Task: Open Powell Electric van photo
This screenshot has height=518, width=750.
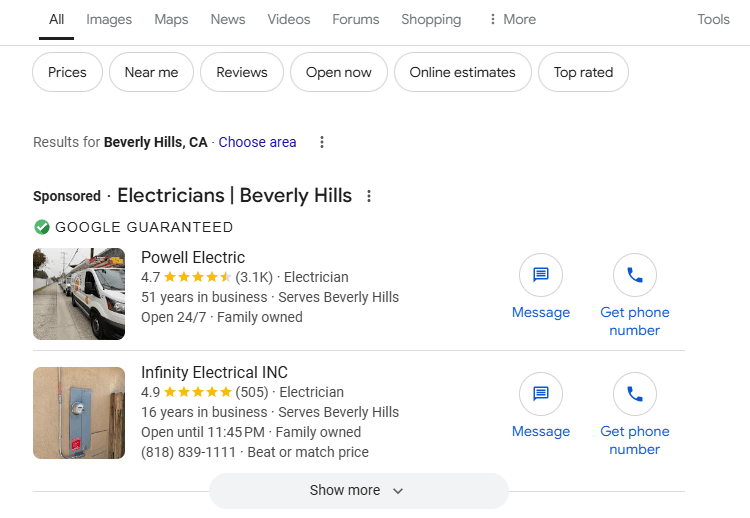Action: 79,294
